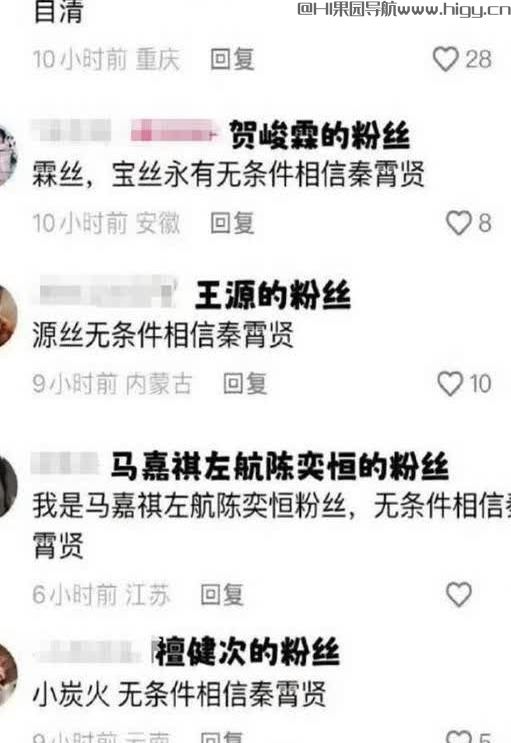
Task: Open avatar of the 源丝 commenter
Action: coord(7,317)
